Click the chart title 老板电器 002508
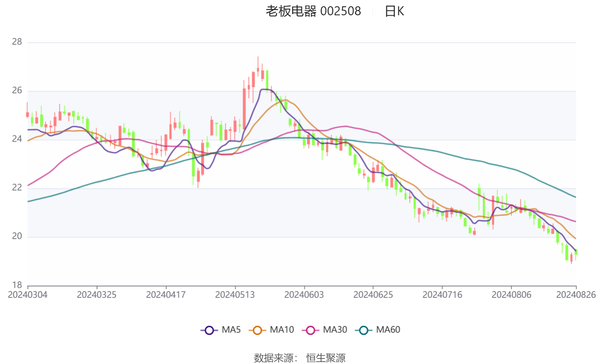600x364 pixels. pos(313,11)
